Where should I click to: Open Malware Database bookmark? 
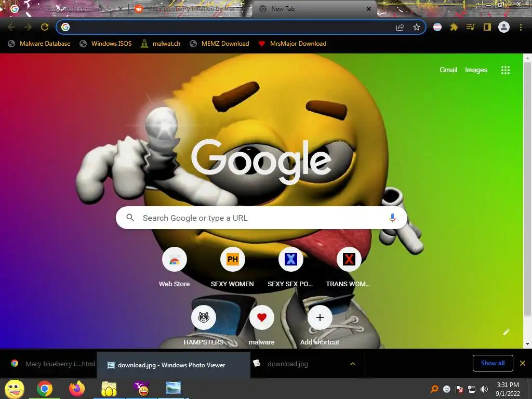[39, 44]
